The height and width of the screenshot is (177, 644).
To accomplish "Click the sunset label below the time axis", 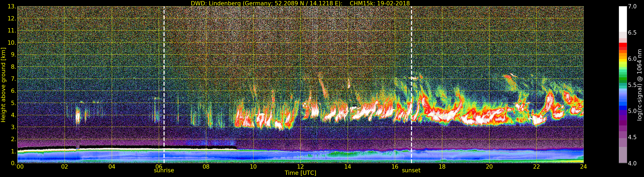I will (411, 171).
